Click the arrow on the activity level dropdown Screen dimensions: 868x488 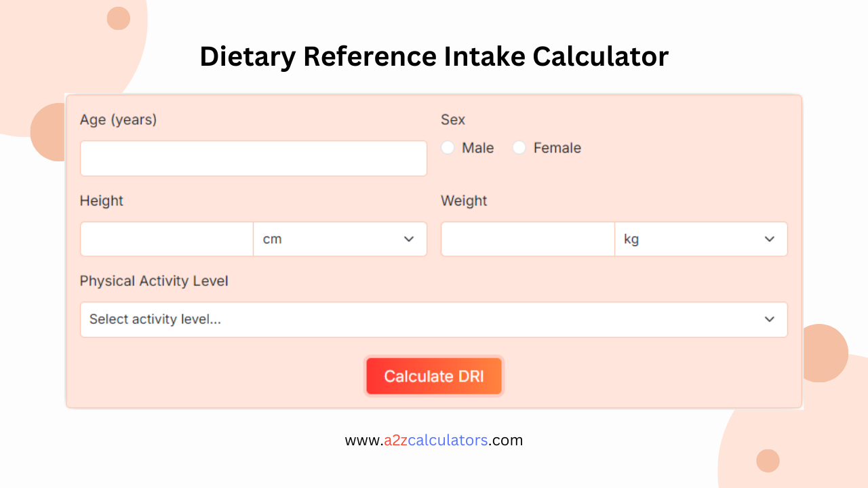770,319
